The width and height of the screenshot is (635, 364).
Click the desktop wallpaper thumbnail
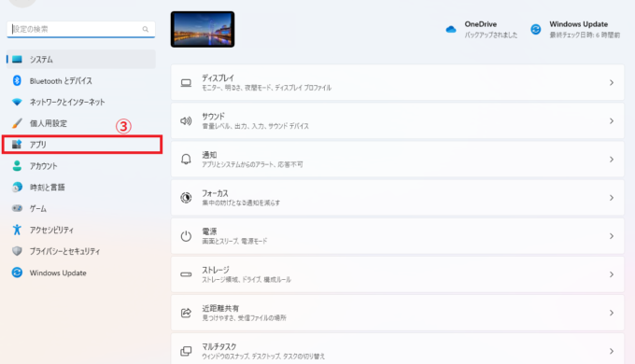pos(203,29)
